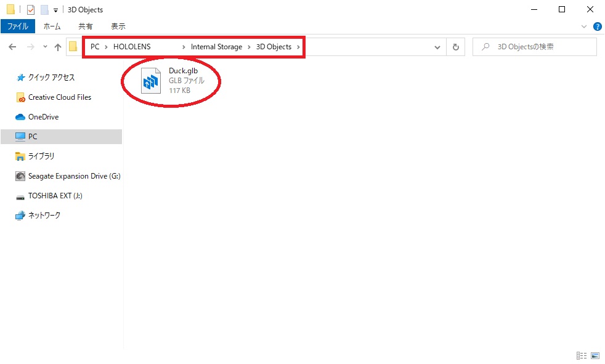605x364 pixels.
Task: Open Seagate Expansion Drive (G:)
Action: tap(74, 176)
